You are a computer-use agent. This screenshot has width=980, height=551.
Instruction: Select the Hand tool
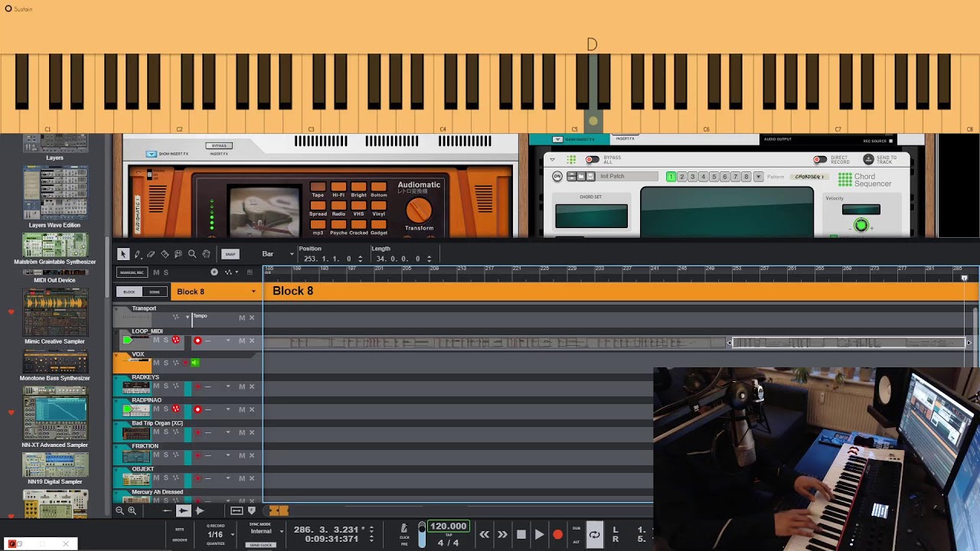206,254
